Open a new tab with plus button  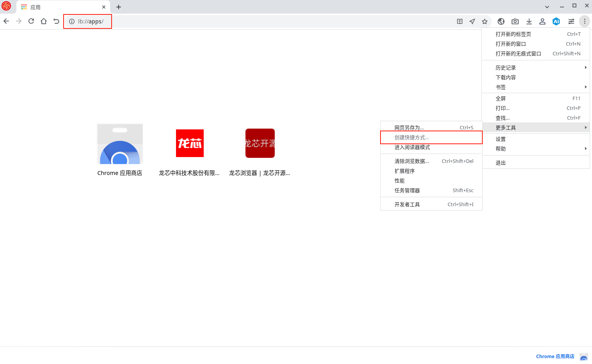coord(119,7)
